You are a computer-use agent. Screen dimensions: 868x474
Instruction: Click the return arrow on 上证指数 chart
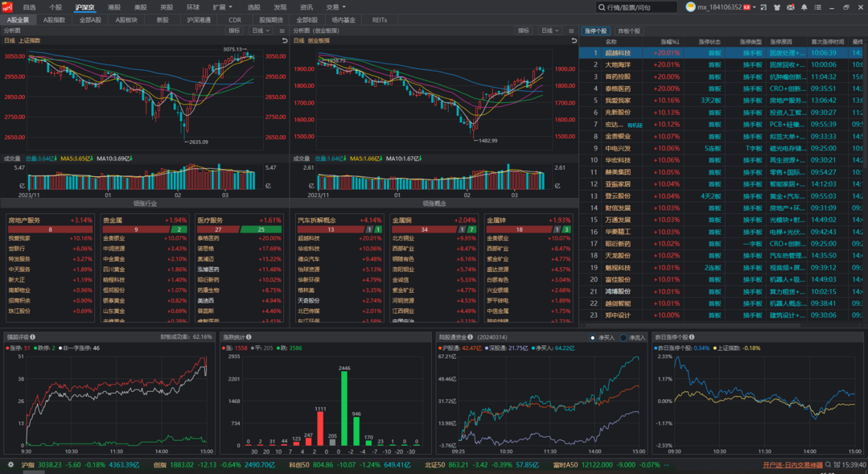click(x=285, y=40)
